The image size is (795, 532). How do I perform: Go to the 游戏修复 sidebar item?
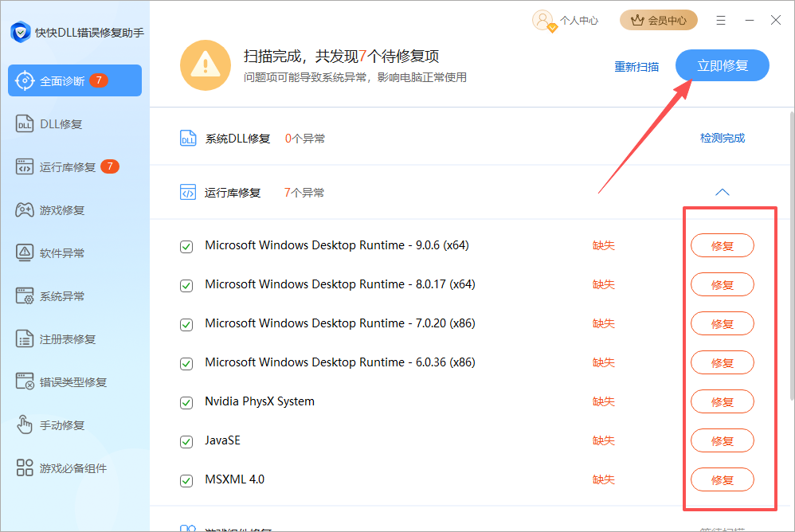point(49,209)
